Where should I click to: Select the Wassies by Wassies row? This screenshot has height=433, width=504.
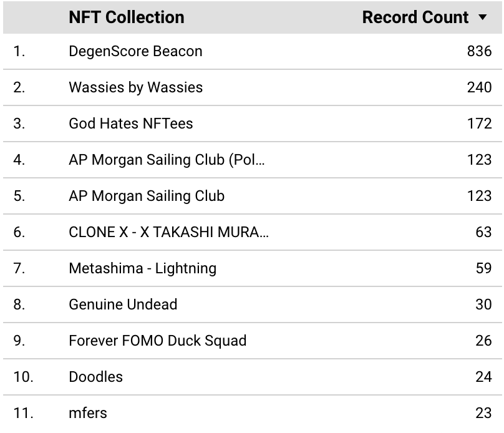pos(253,87)
